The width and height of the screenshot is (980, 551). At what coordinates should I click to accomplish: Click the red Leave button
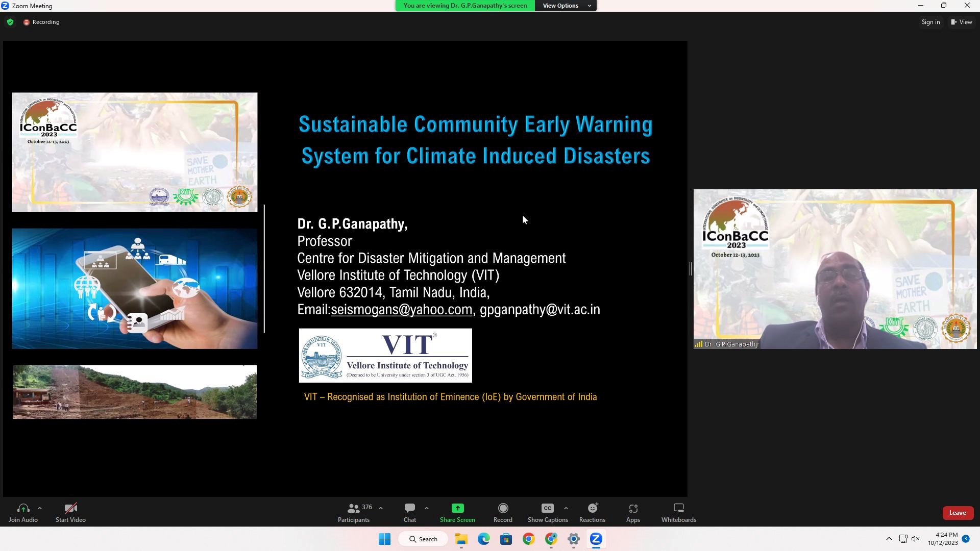(x=958, y=513)
